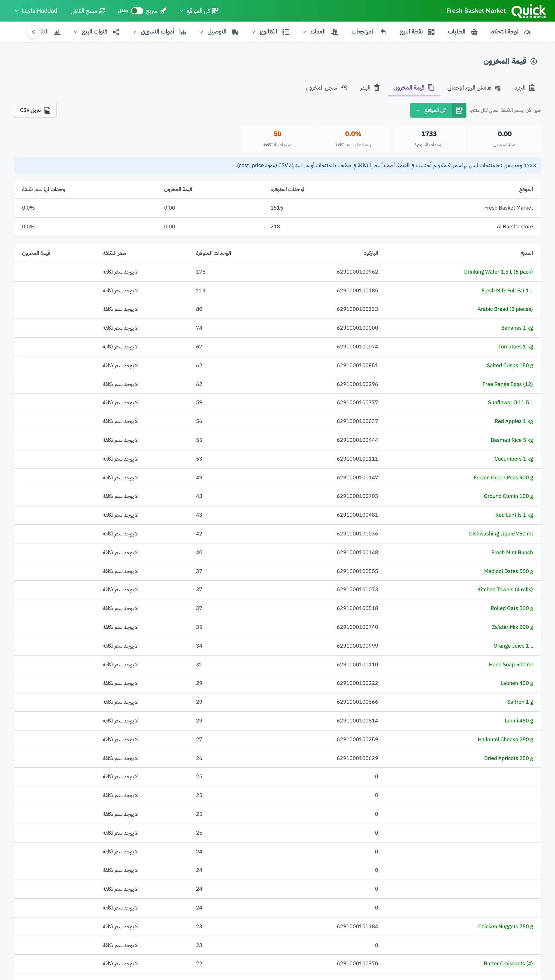Expand the العملاء customers menu
The height and width of the screenshot is (980, 555).
click(320, 32)
